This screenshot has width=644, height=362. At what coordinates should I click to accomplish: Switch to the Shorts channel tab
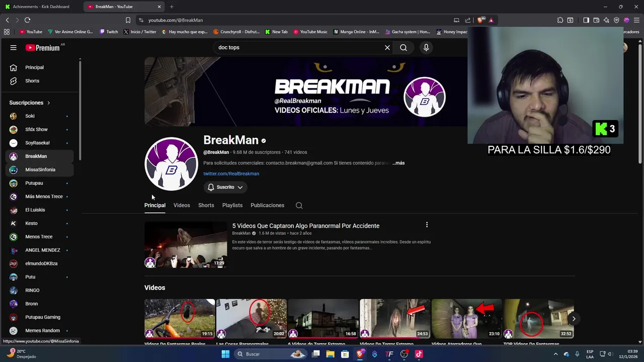206,205
